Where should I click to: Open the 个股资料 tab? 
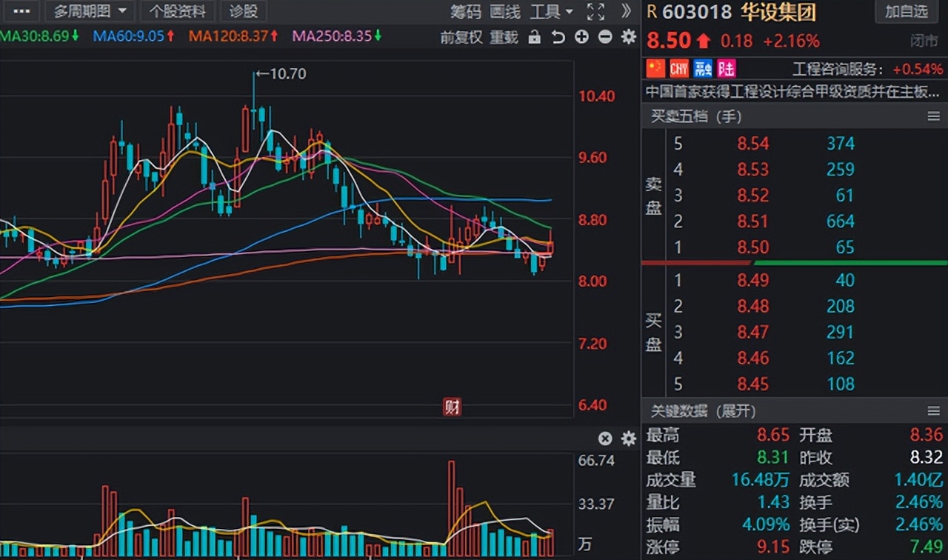[x=178, y=11]
